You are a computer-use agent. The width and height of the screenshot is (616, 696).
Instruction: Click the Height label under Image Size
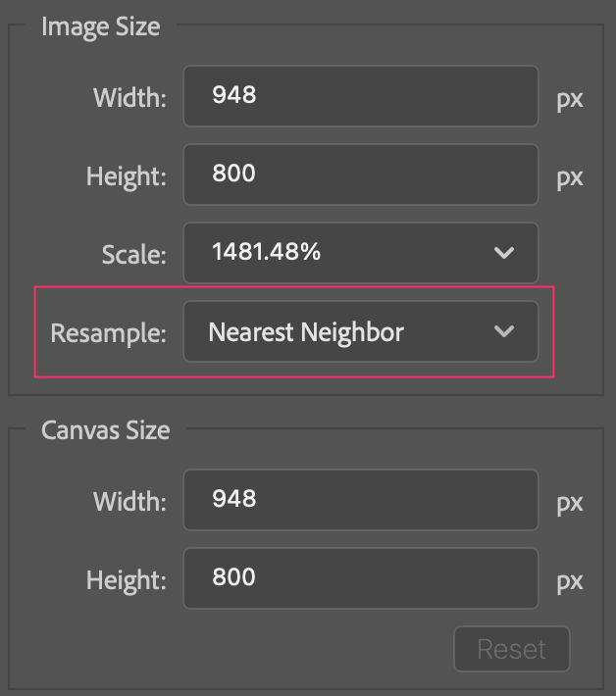[126, 176]
